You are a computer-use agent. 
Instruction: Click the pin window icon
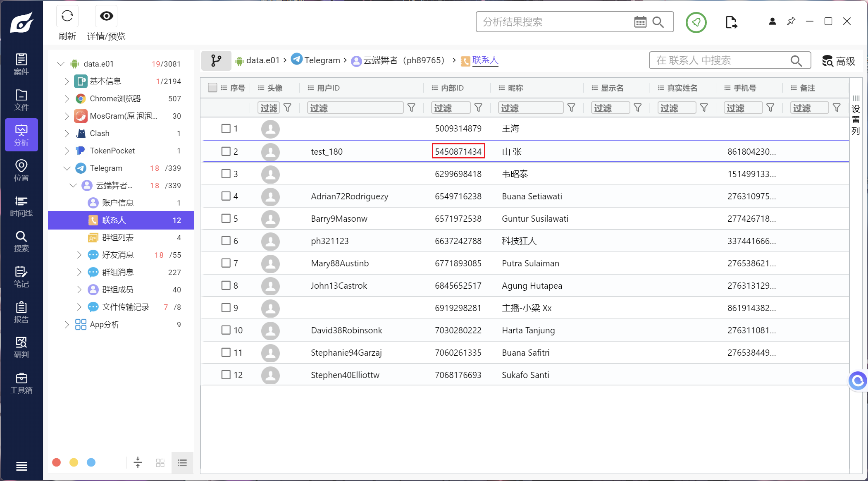[x=791, y=21]
